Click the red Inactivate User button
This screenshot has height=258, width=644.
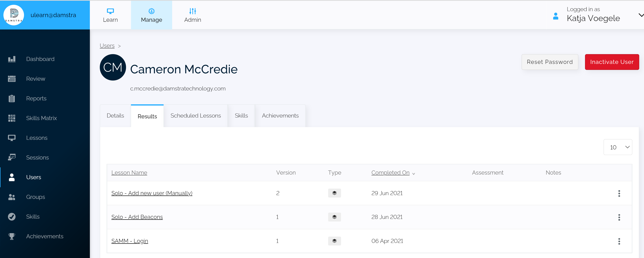tap(612, 62)
